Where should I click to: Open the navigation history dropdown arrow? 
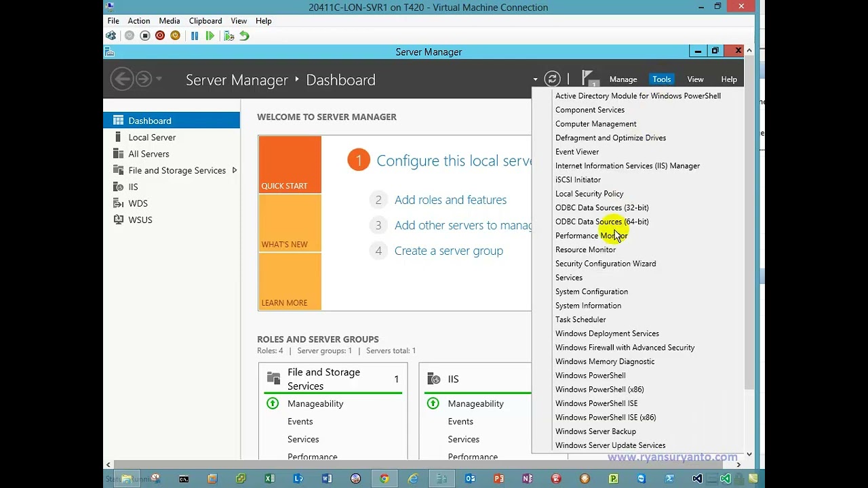point(159,79)
